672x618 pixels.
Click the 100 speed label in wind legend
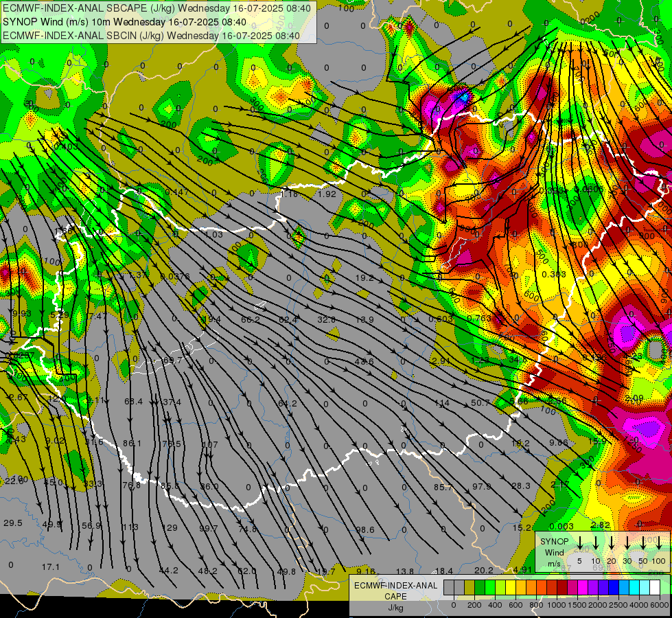659,561
